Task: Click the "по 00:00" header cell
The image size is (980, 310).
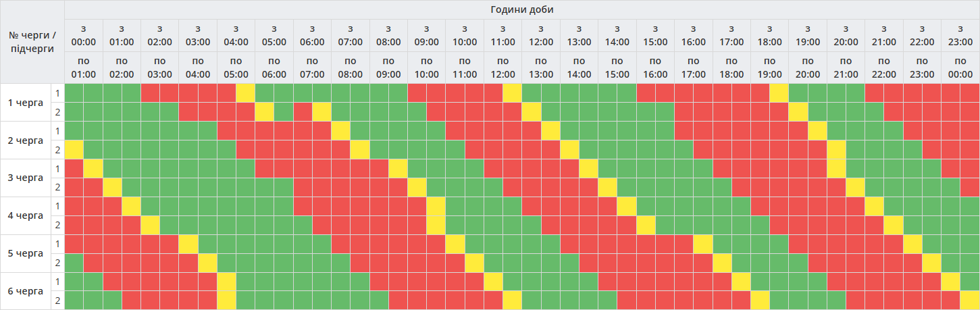Action: pos(960,68)
